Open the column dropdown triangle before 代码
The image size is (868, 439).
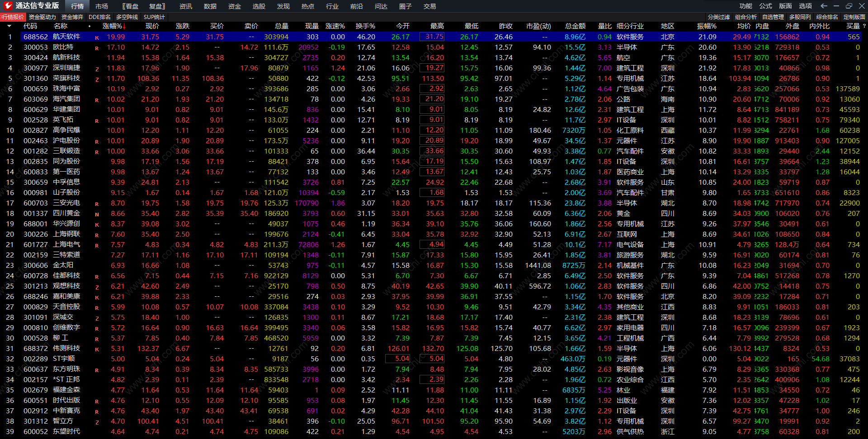point(9,26)
